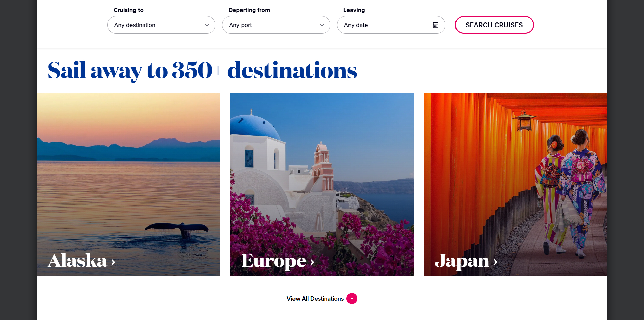The image size is (644, 320).
Task: Click the SEARCH CRUISES button
Action: pyautogui.click(x=494, y=25)
